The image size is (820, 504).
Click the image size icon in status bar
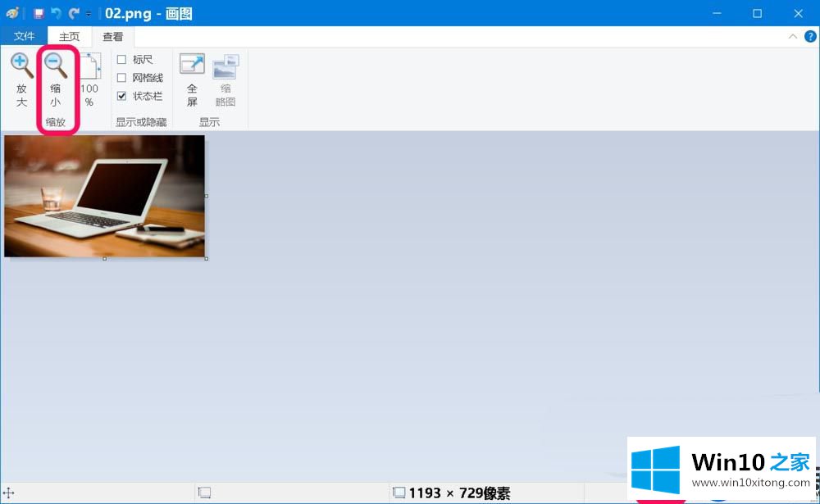point(399,493)
